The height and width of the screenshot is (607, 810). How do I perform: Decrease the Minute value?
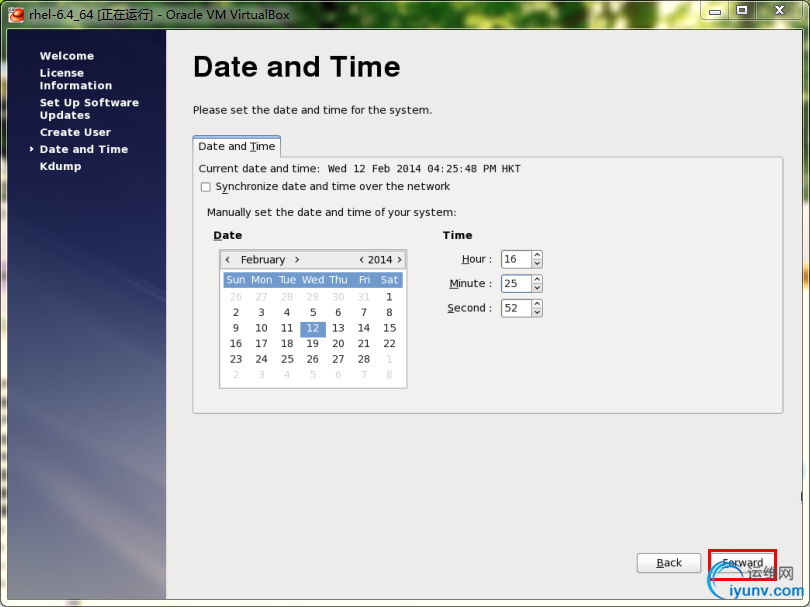(537, 288)
